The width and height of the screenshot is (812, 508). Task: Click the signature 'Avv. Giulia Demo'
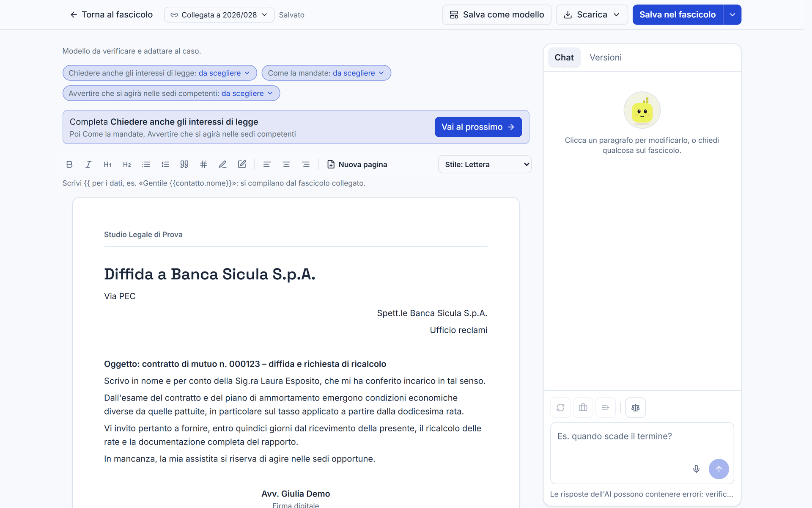pos(296,494)
